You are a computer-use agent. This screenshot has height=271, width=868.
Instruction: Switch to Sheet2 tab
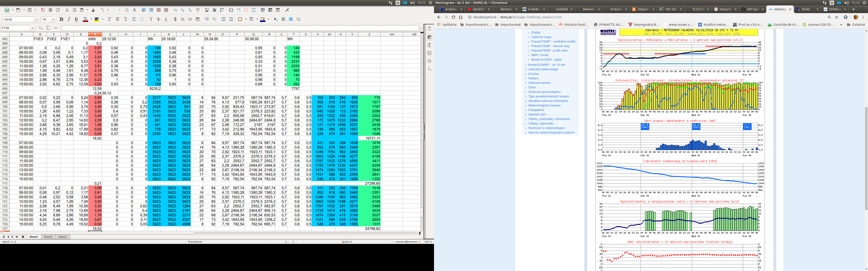pos(48,237)
